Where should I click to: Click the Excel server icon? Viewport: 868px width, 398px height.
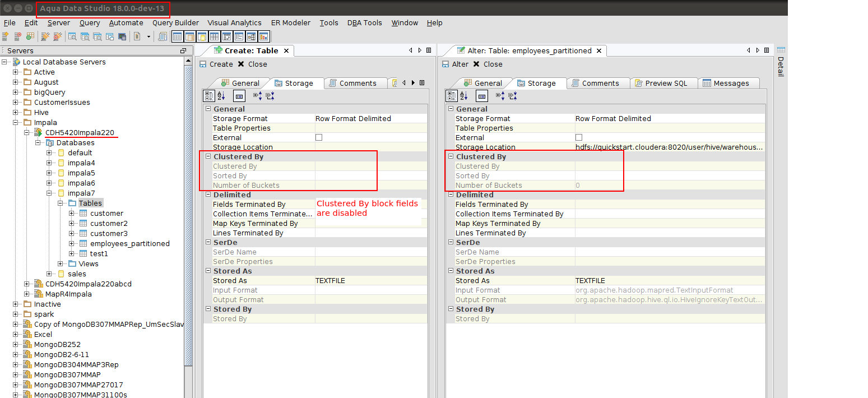click(x=27, y=334)
